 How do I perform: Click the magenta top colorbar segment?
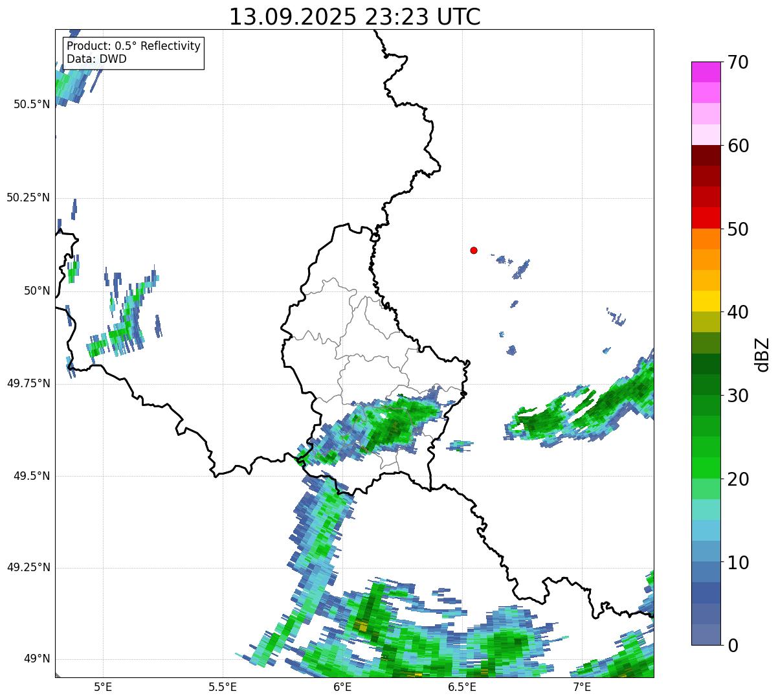pos(706,72)
